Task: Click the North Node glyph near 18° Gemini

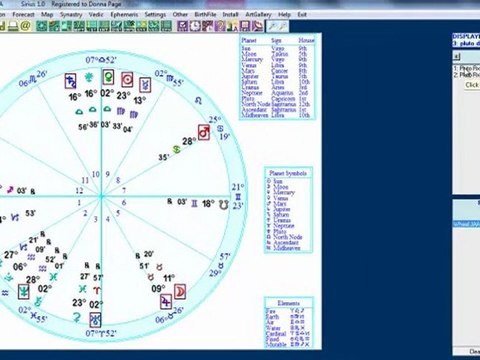Action: pos(224,205)
